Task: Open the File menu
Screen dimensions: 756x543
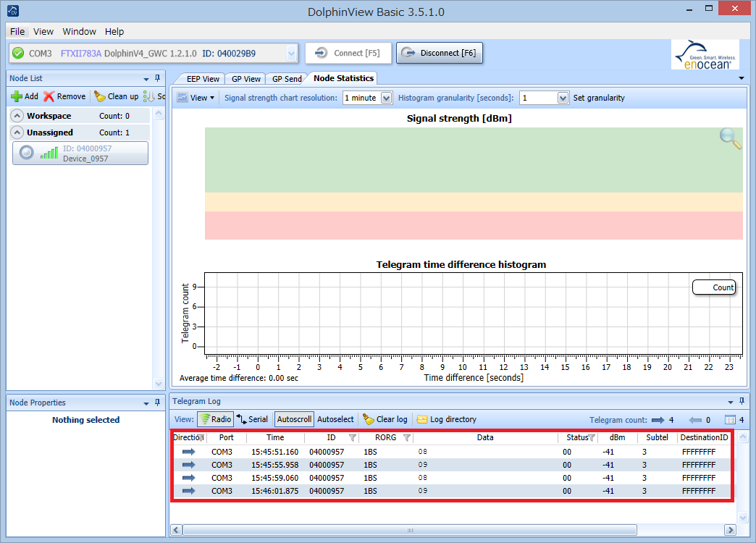Action: pyautogui.click(x=17, y=31)
